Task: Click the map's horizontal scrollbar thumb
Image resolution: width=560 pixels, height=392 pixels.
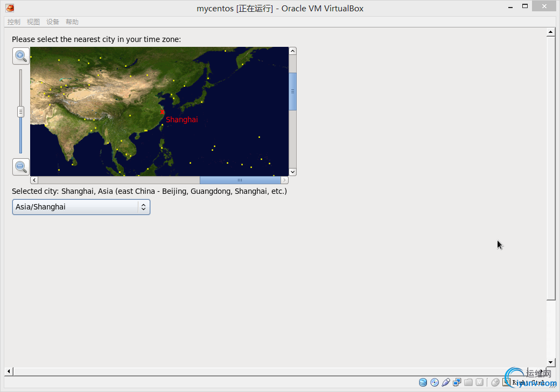Action: 240,180
